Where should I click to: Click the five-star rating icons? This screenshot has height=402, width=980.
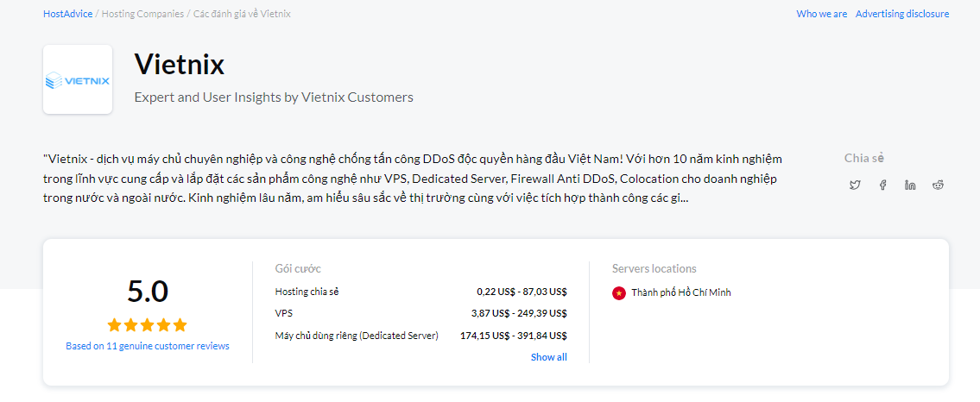(x=147, y=325)
